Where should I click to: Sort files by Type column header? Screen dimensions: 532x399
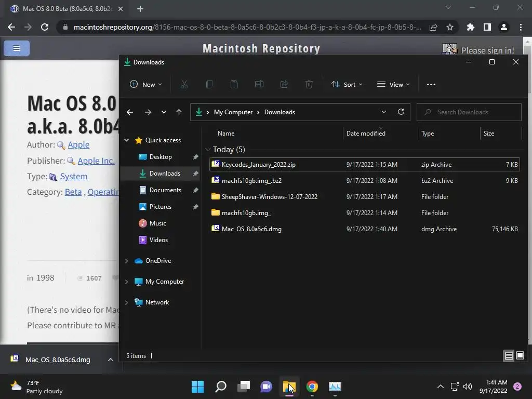point(428,134)
